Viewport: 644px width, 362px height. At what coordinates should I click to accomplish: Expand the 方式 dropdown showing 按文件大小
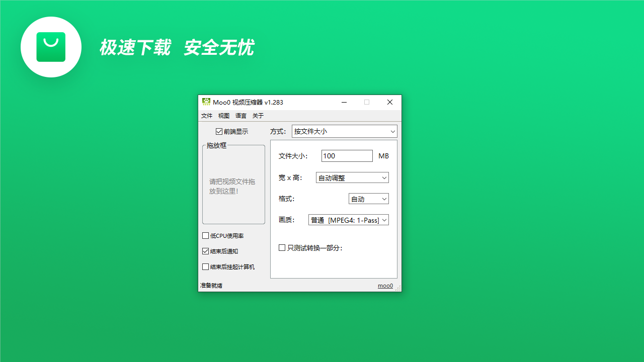click(x=345, y=131)
